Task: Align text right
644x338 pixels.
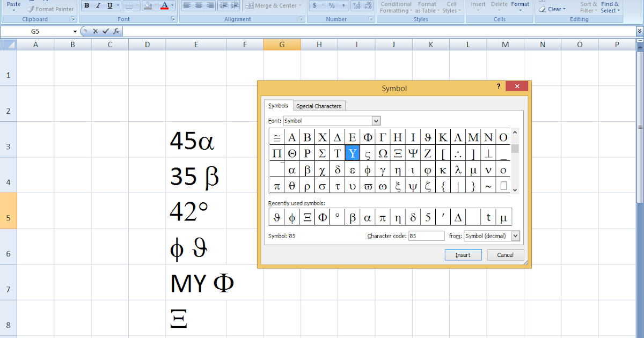Action: [x=210, y=6]
